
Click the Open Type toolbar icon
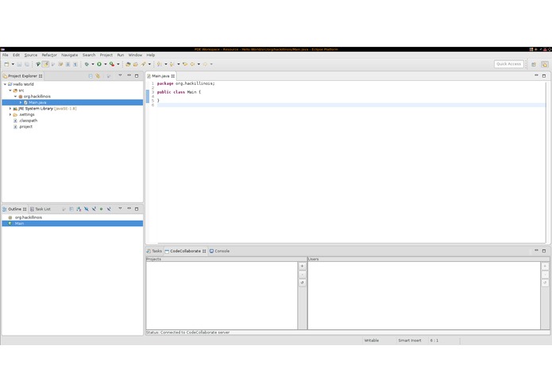pos(128,64)
